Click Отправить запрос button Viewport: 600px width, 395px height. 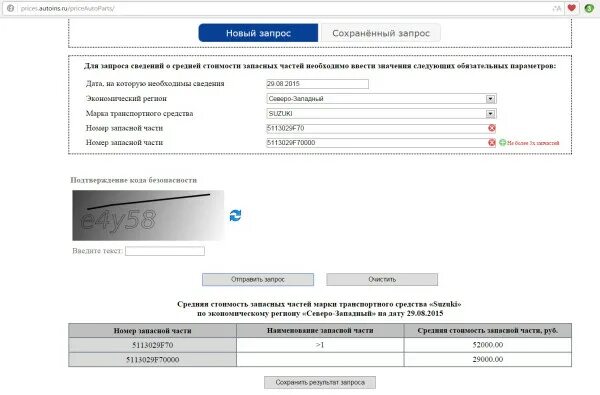(x=258, y=279)
